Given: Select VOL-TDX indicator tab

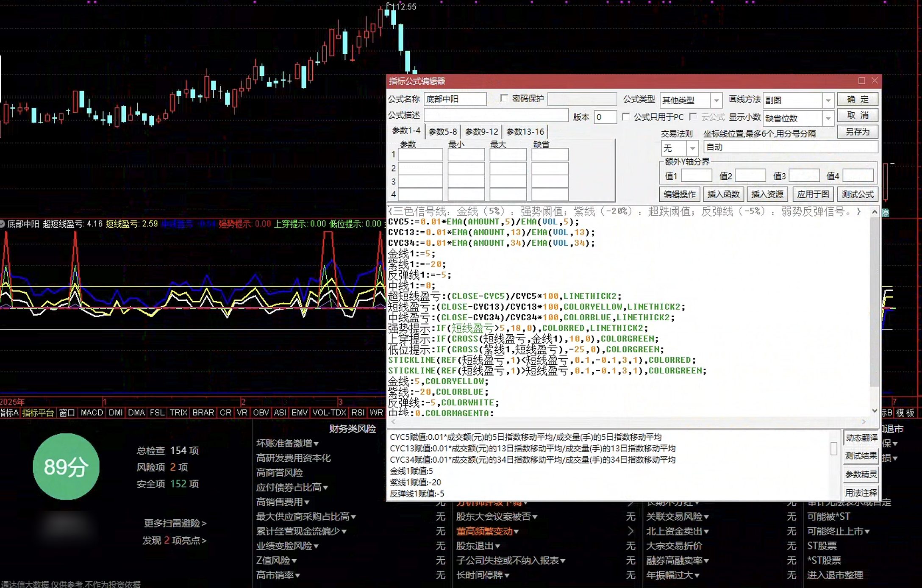Looking at the screenshot, I should pos(329,413).
